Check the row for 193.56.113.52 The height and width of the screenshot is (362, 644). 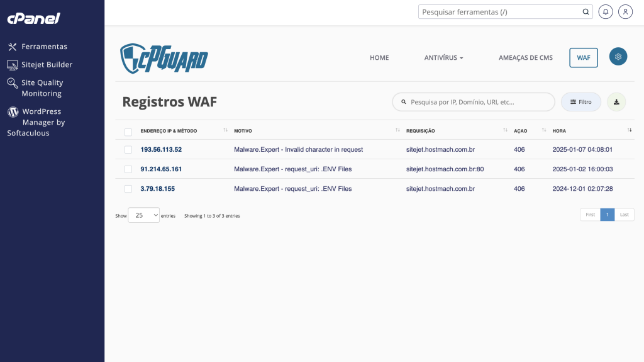pyautogui.click(x=128, y=150)
